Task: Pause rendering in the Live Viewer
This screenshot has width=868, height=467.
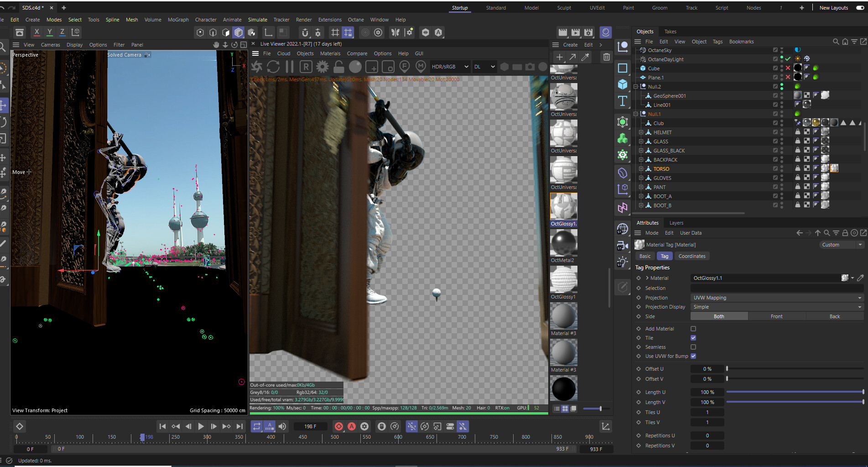Action: point(290,67)
